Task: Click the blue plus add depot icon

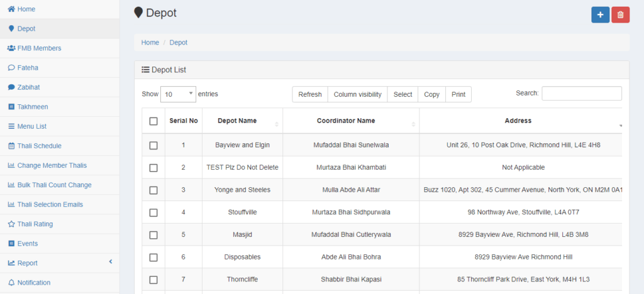Action: pyautogui.click(x=600, y=15)
